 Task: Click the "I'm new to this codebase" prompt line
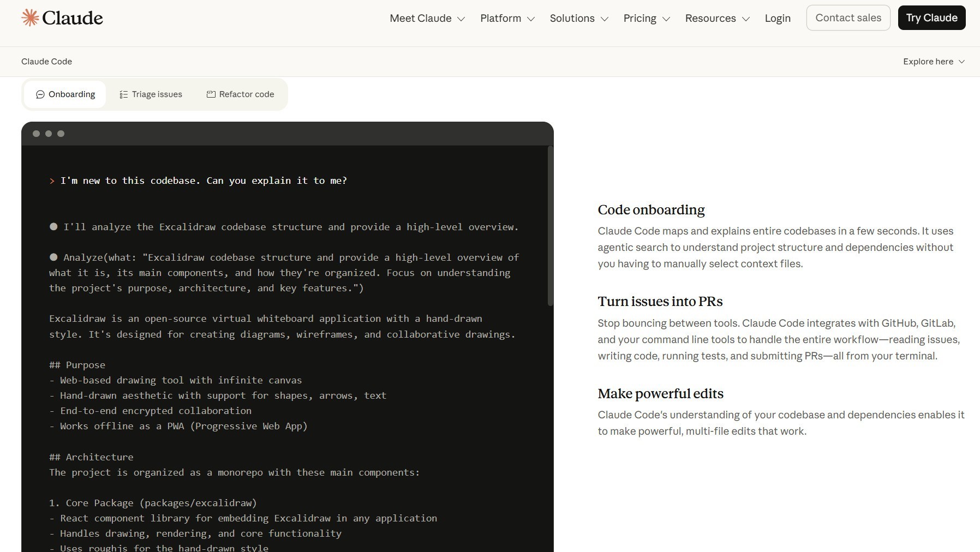pyautogui.click(x=204, y=181)
